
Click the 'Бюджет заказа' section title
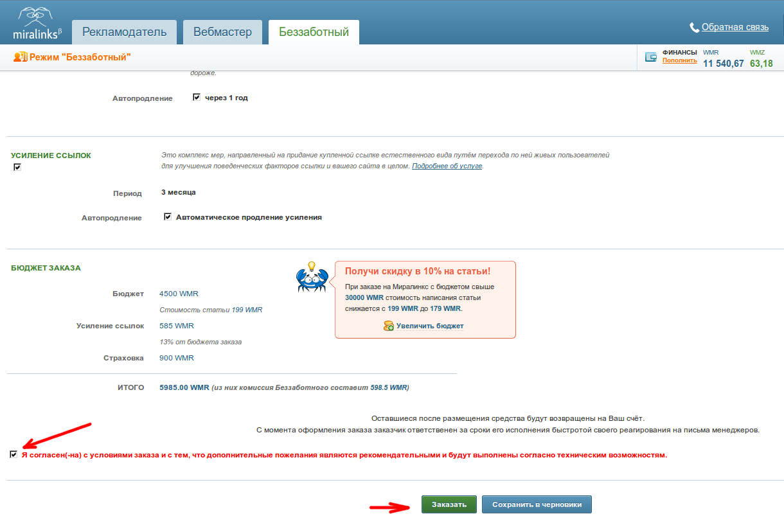[46, 268]
